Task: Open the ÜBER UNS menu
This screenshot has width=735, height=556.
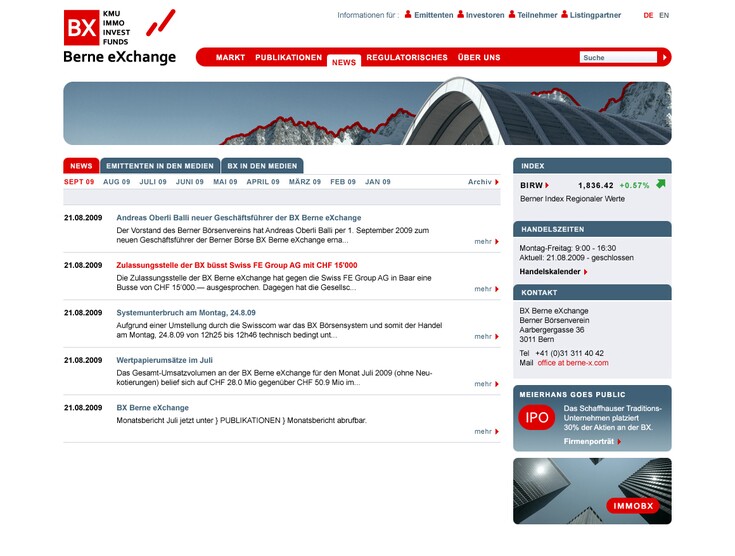Action: coord(479,57)
